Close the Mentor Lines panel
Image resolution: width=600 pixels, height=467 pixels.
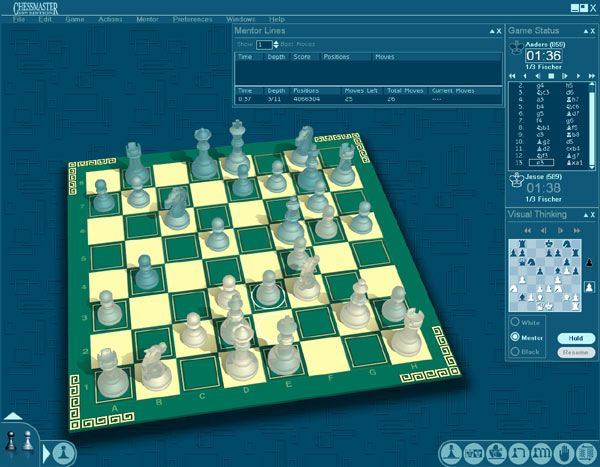click(x=499, y=31)
